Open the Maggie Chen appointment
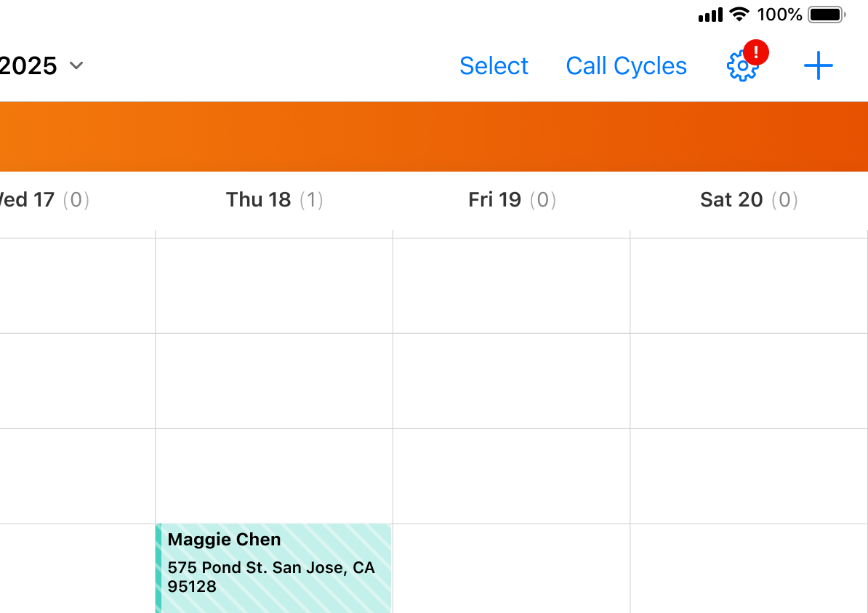 (273, 568)
